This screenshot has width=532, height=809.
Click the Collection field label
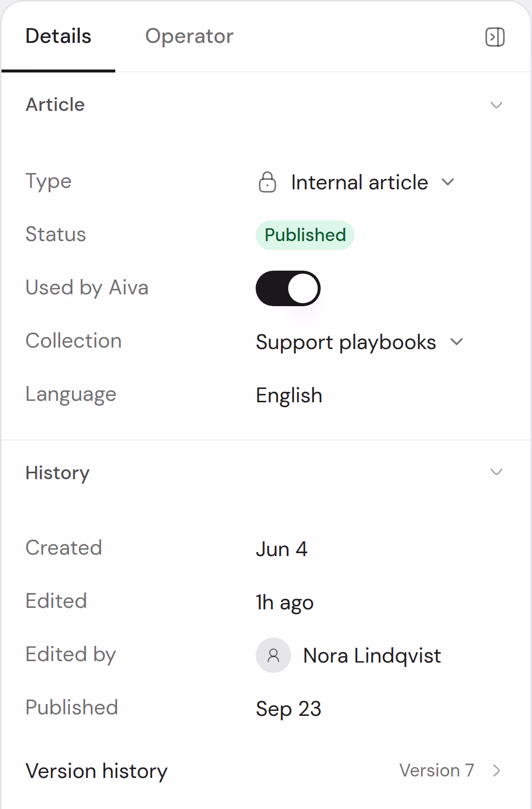tap(74, 341)
